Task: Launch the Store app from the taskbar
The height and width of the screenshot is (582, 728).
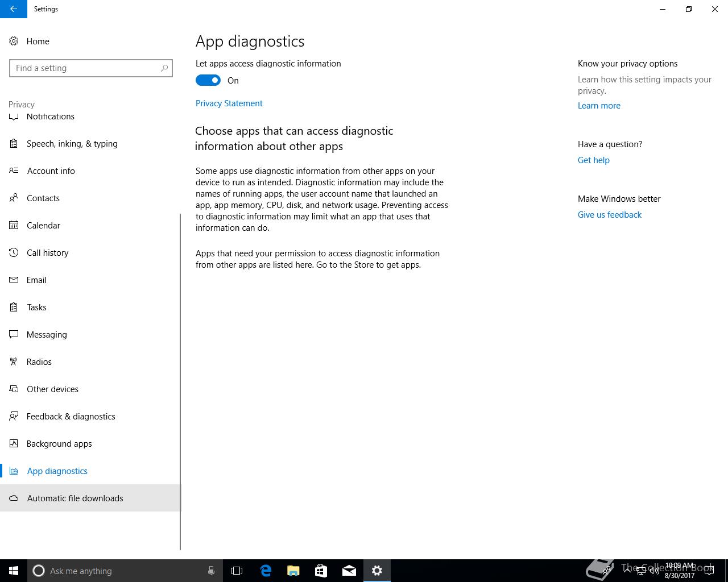Action: coord(321,571)
